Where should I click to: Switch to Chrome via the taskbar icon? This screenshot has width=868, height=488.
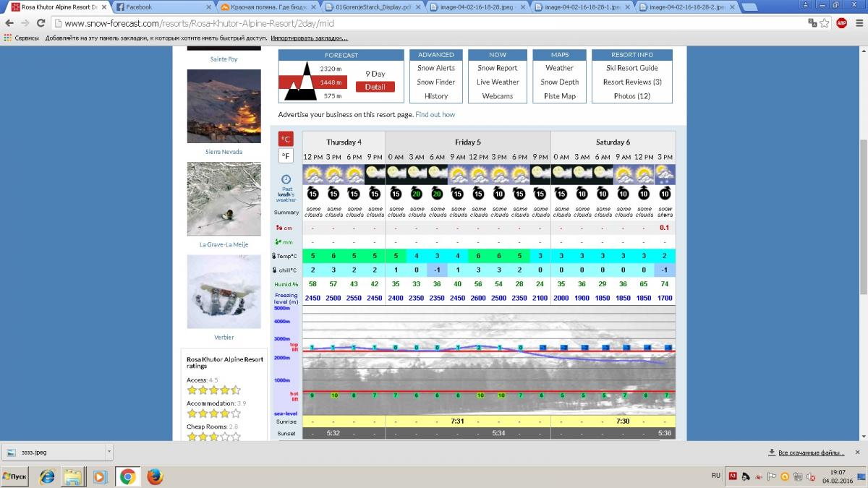click(128, 476)
